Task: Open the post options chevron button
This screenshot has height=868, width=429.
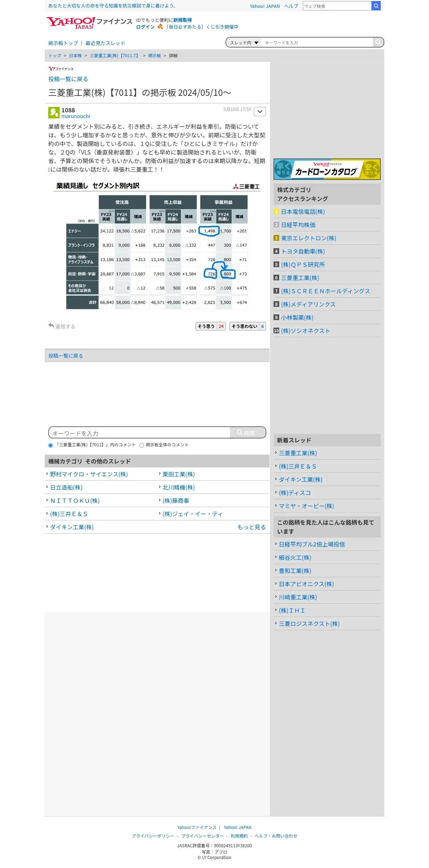Action: (x=260, y=112)
